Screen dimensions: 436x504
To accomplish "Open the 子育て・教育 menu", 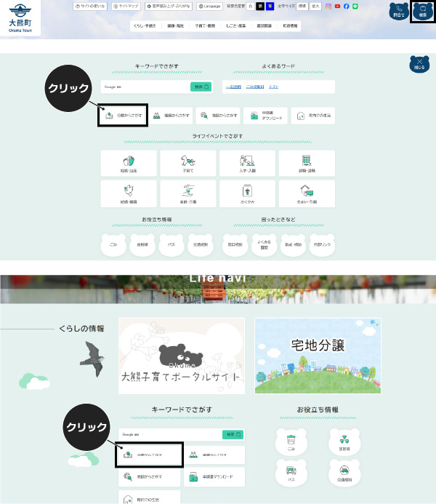I will pos(205,25).
